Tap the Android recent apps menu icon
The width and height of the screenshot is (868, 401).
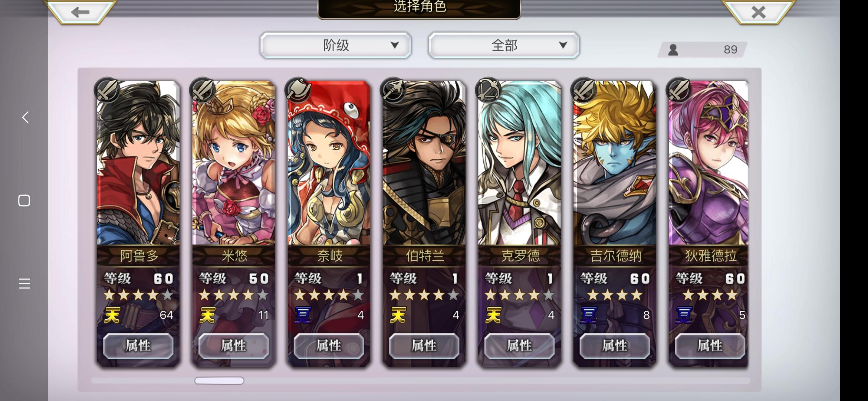pos(24,283)
